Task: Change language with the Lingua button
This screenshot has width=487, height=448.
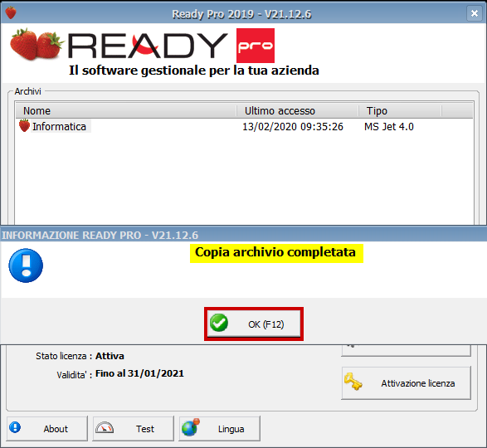Action: tap(219, 428)
